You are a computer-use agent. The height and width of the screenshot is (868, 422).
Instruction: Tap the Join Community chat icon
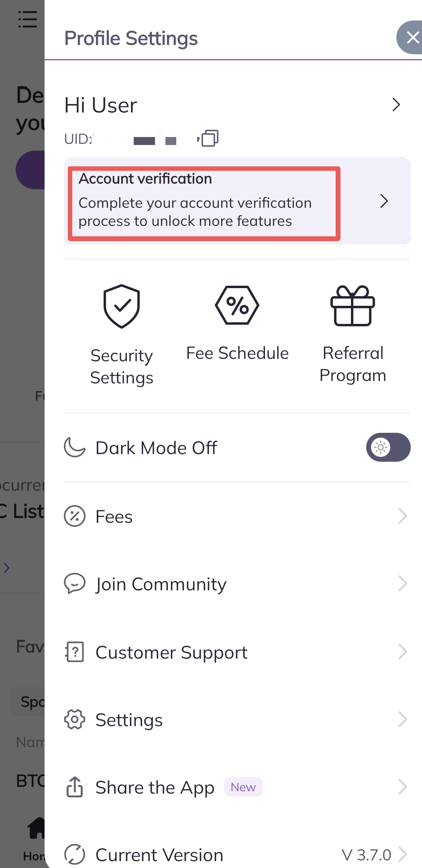tap(75, 583)
